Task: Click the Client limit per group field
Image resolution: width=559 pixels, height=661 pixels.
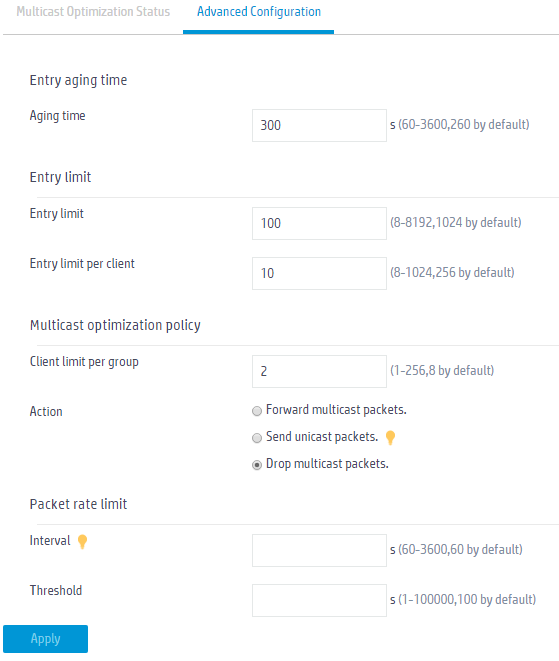Action: (x=319, y=371)
